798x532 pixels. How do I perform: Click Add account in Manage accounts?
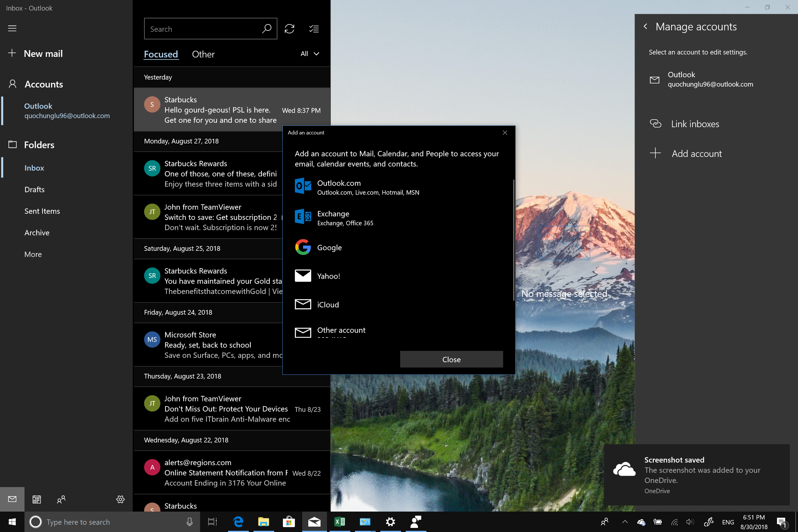tap(716, 154)
